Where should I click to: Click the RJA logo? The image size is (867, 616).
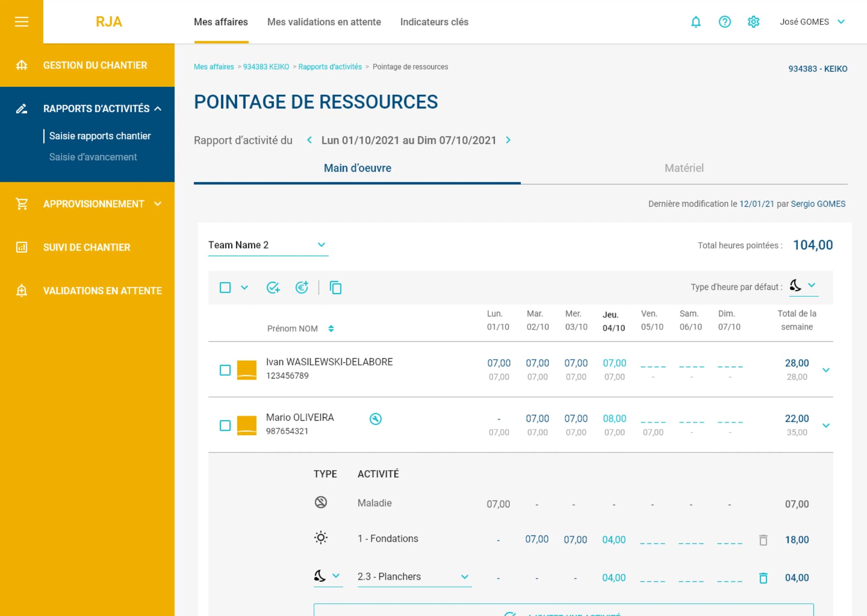pos(109,22)
